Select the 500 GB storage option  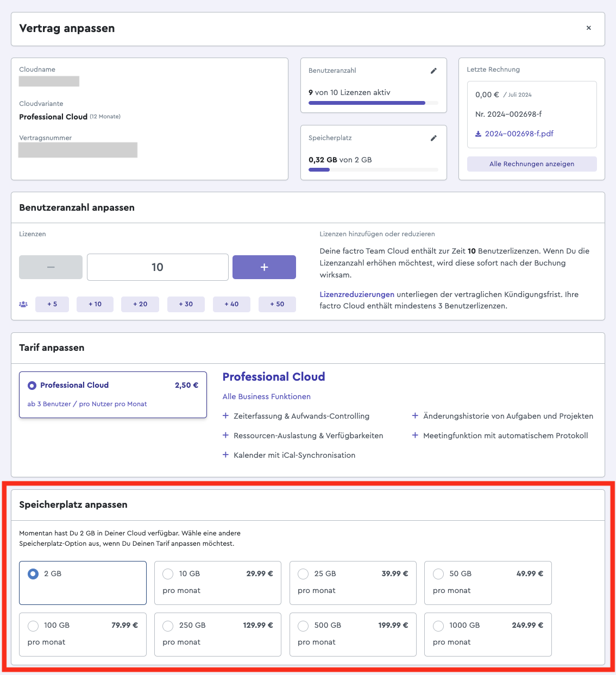point(353,634)
